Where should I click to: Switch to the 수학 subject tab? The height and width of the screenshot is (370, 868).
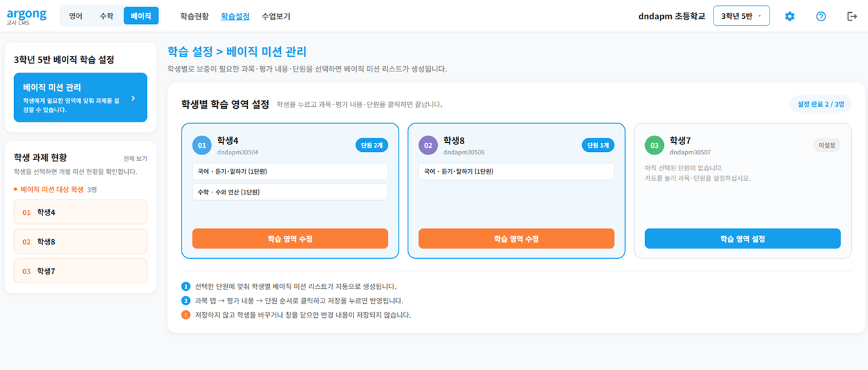pos(106,16)
